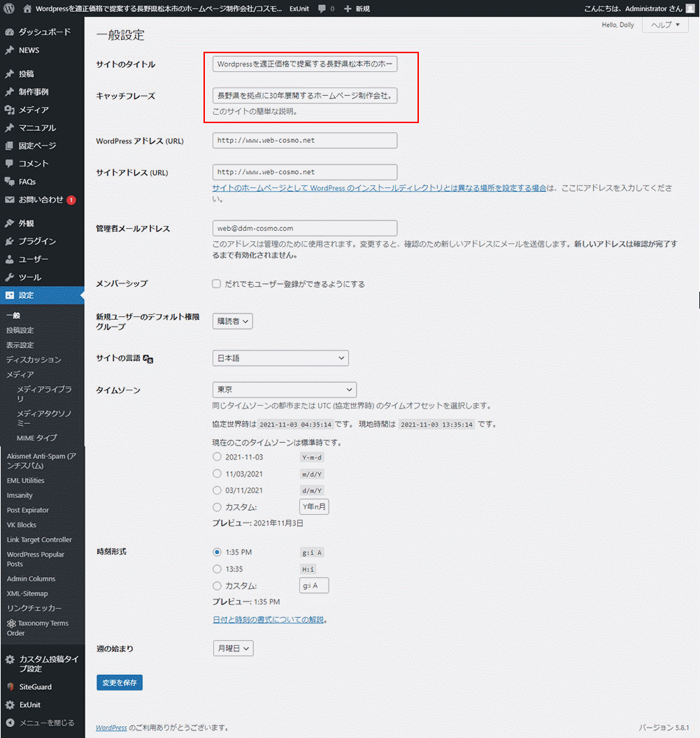700x738 pixels.
Task: Open メディア from the sidebar icon
Action: 9,110
